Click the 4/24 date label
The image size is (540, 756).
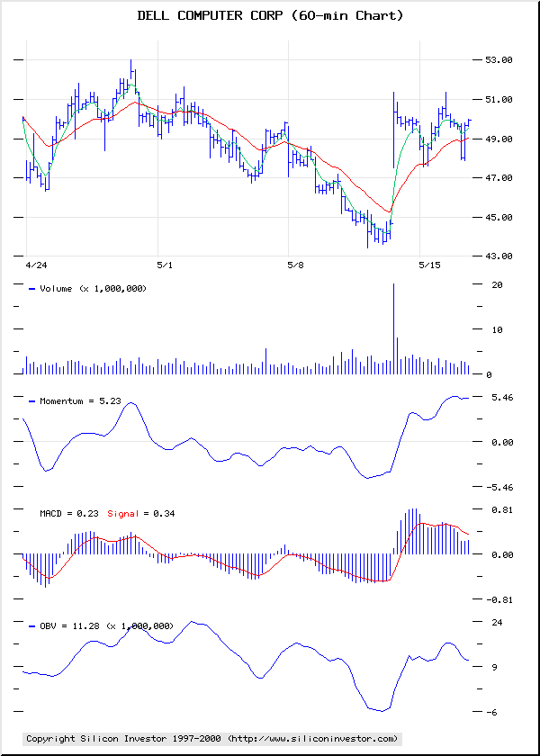[x=37, y=265]
